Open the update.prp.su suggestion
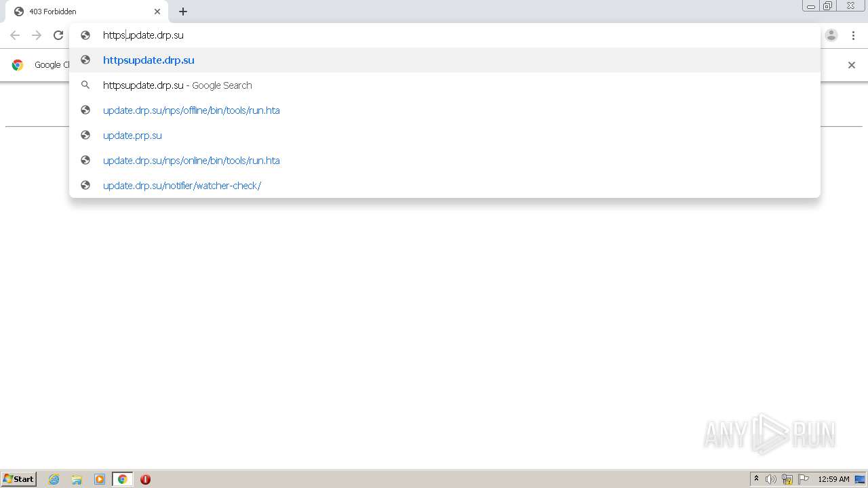 click(445, 136)
